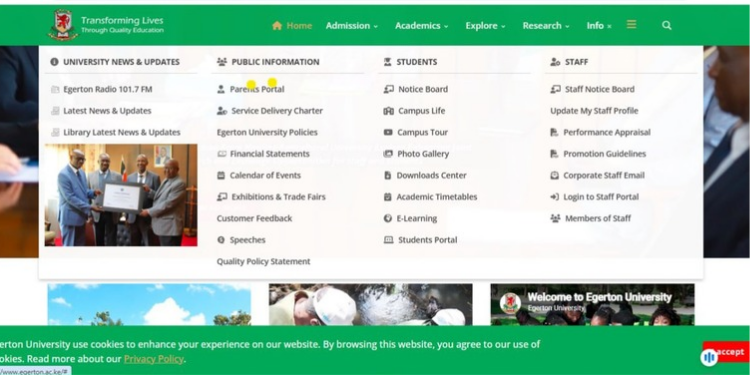The height and width of the screenshot is (375, 750).
Task: Click the Calendar of Events text
Action: point(265,176)
